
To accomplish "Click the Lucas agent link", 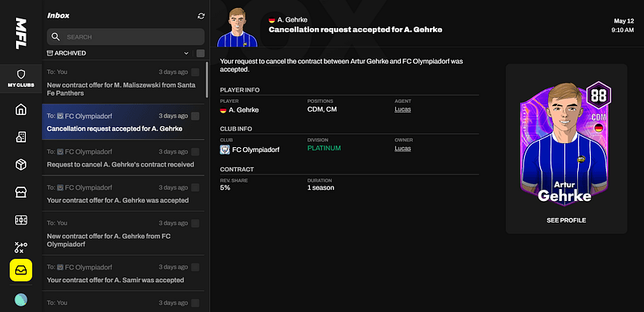I will [402, 109].
